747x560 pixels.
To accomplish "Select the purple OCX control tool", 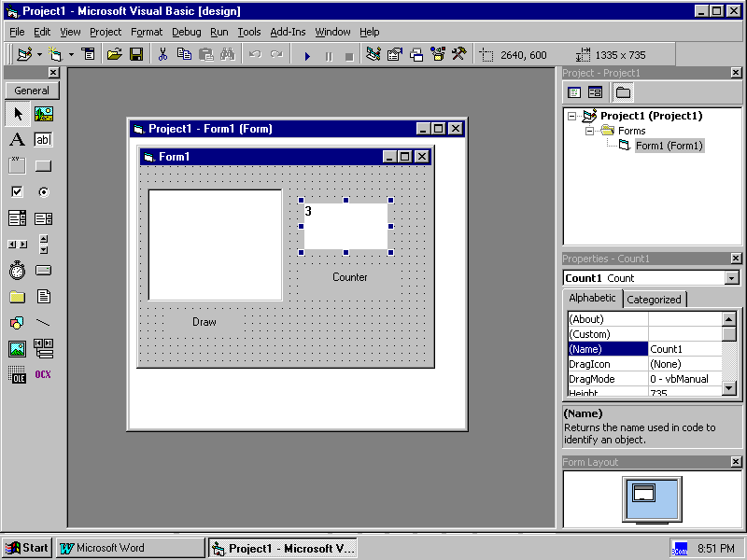I will point(43,375).
